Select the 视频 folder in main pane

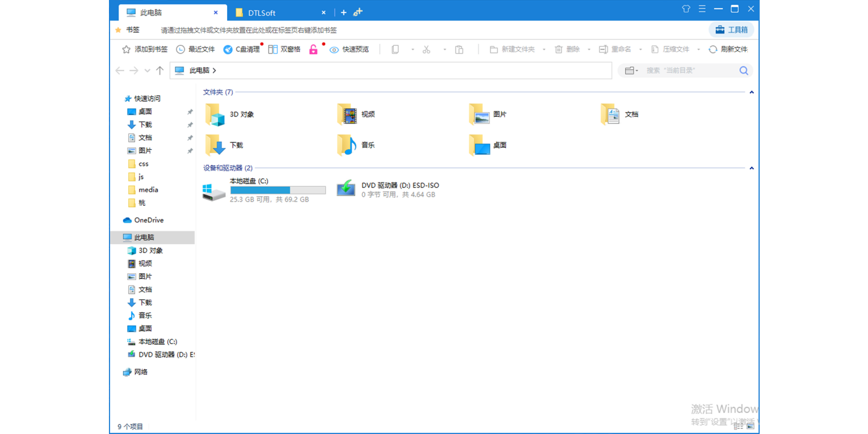(x=357, y=114)
